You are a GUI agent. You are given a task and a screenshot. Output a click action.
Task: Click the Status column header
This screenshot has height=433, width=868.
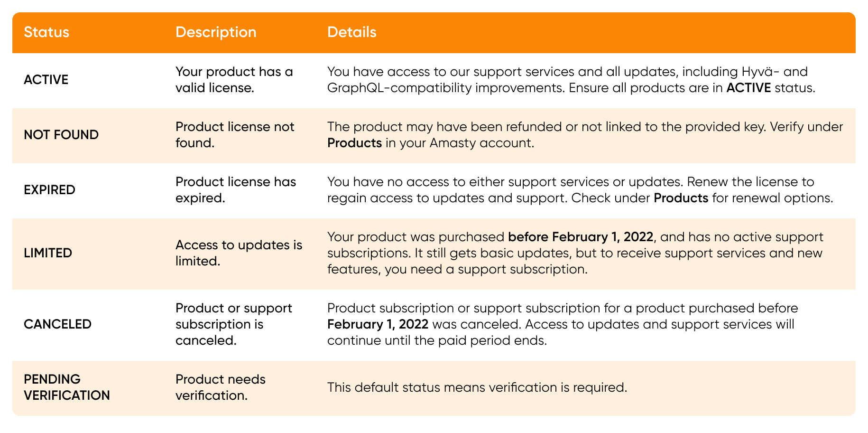coord(46,32)
